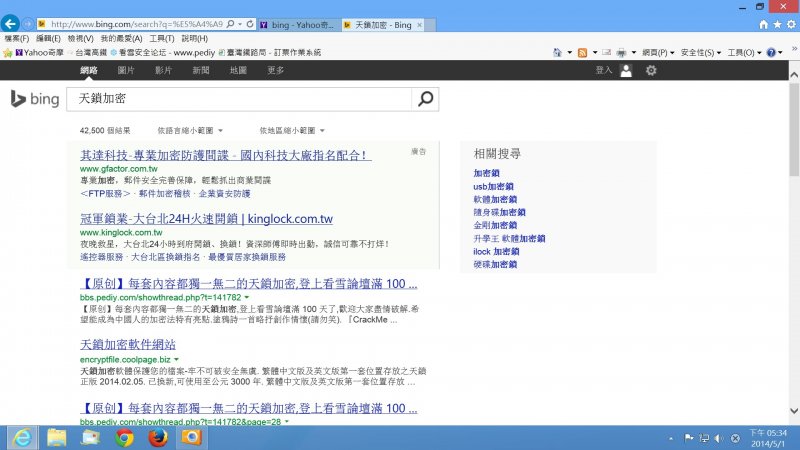Open 冠軍鎖業 kinglock.com.tw result link

[206, 219]
